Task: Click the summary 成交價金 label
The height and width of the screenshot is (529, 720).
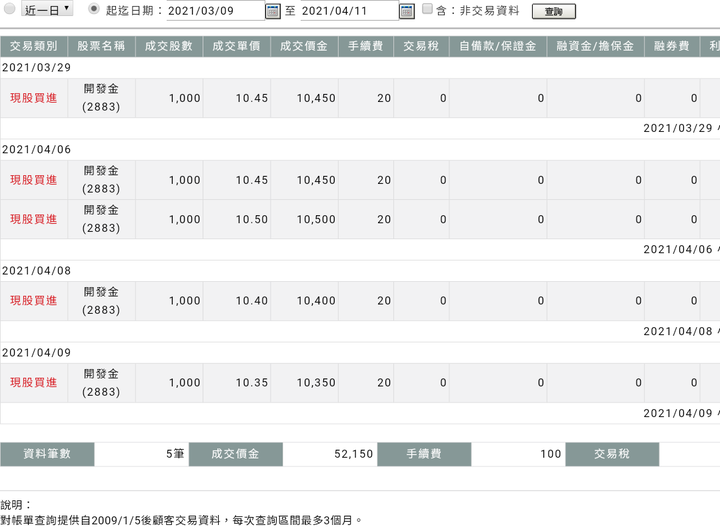Action: tap(236, 454)
